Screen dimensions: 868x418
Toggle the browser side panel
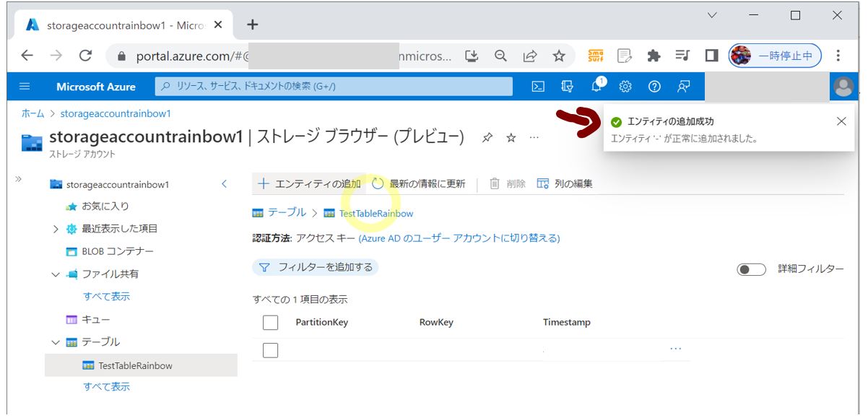[x=711, y=56]
